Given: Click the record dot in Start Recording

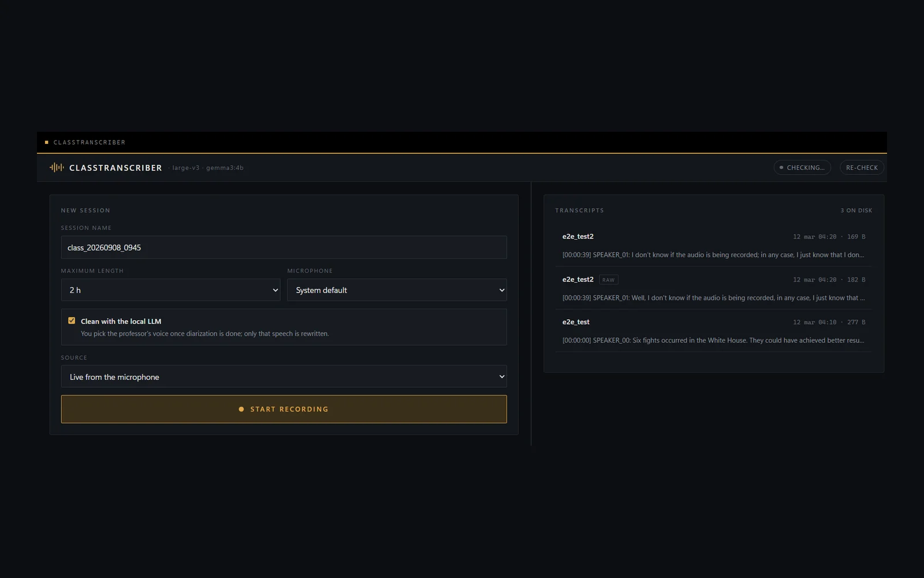Looking at the screenshot, I should [241, 409].
